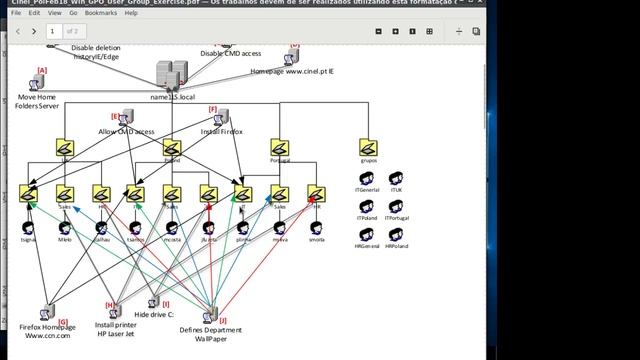The image size is (640, 360).
Task: Click the tsignal user icon
Action: [28, 229]
